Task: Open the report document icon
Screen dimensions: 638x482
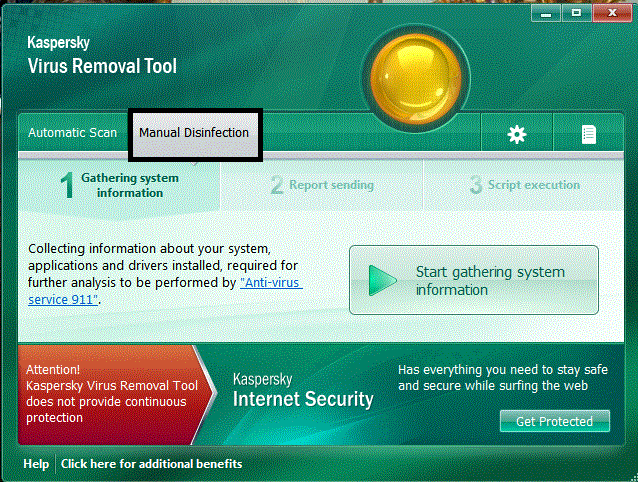Action: [x=589, y=134]
